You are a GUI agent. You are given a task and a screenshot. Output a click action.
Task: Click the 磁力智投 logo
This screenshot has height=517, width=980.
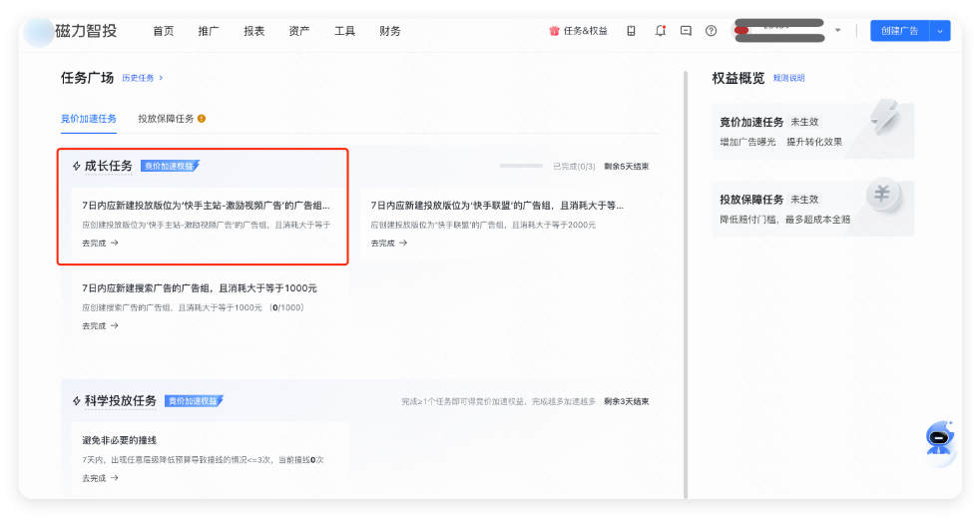click(x=71, y=31)
